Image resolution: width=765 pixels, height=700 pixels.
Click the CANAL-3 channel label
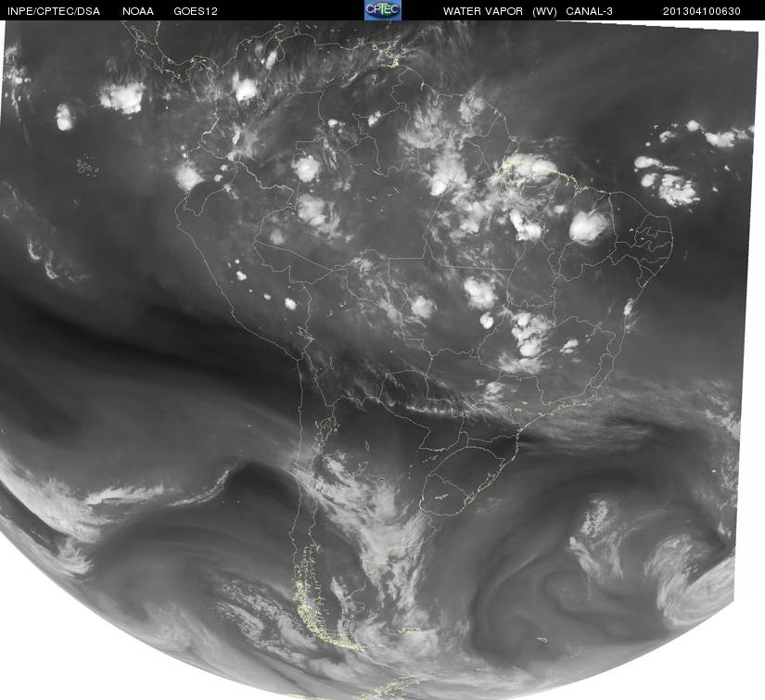590,11
